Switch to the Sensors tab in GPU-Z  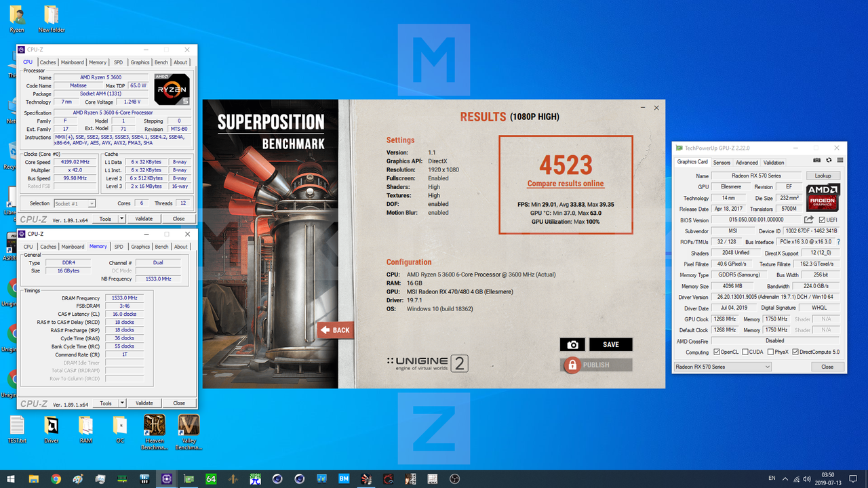pos(722,162)
